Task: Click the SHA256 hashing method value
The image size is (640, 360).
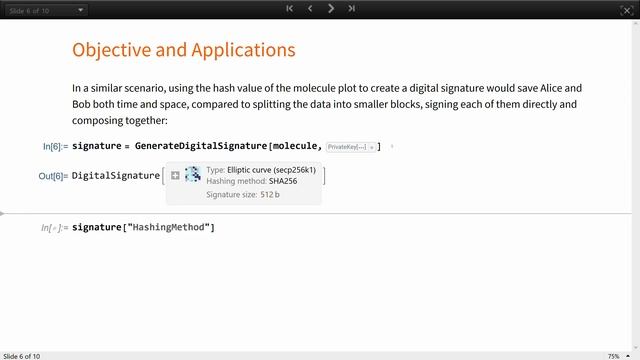Action: point(283,181)
